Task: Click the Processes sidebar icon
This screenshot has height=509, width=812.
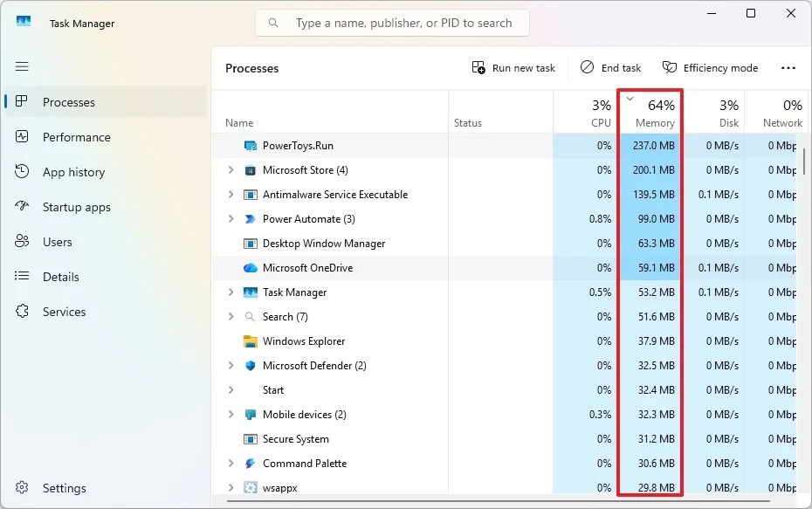Action: click(22, 102)
